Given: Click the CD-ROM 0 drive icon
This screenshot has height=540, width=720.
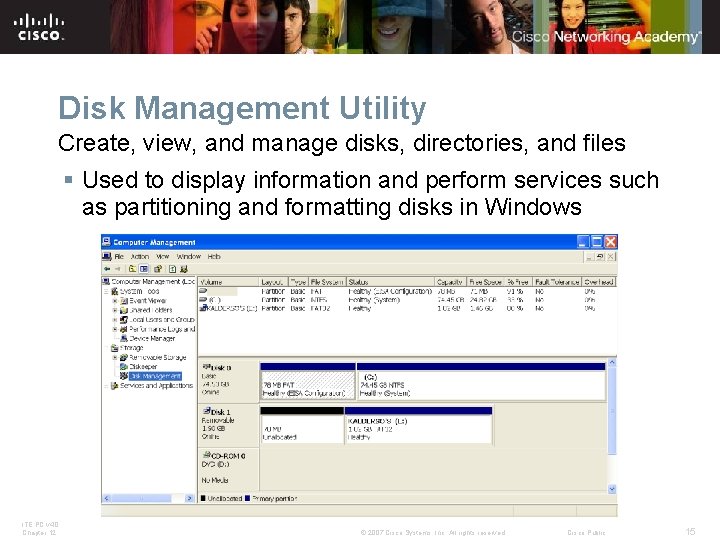Looking at the screenshot, I should [206, 455].
